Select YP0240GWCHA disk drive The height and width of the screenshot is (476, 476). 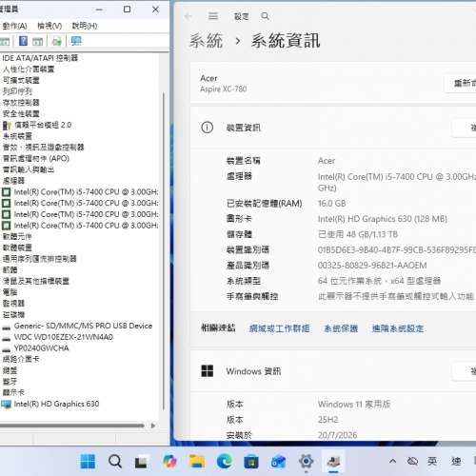click(41, 348)
